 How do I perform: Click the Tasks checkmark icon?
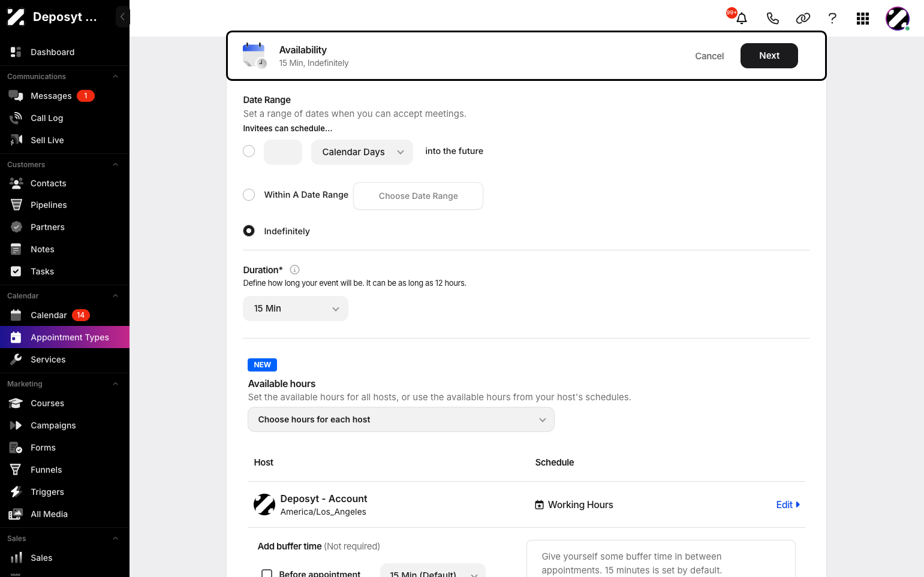16,271
